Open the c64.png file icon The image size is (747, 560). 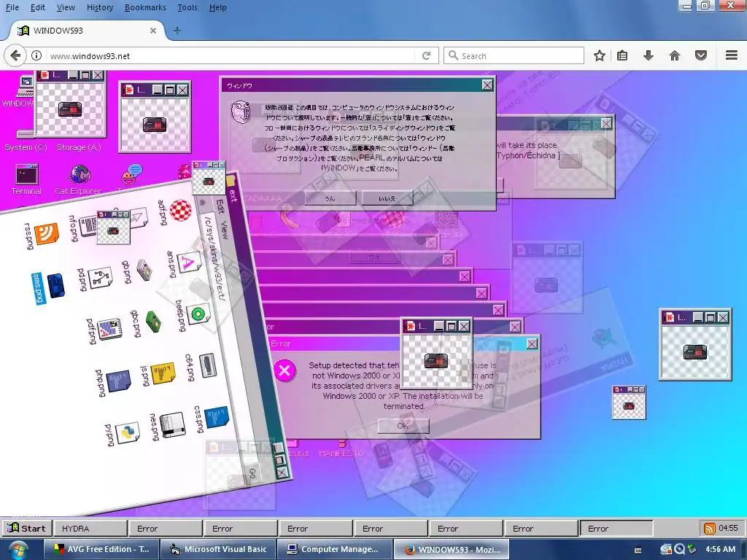coord(207,366)
